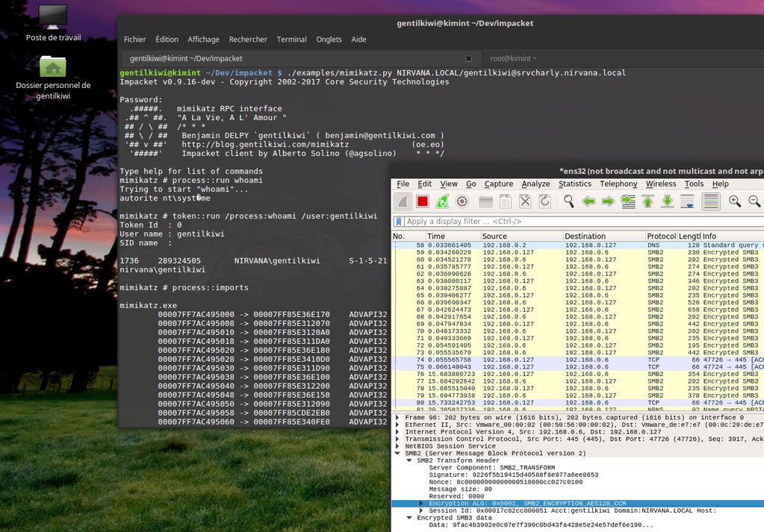This screenshot has height=532, width=764.
Task: Expand the Frame 96 tree row
Action: (397, 418)
